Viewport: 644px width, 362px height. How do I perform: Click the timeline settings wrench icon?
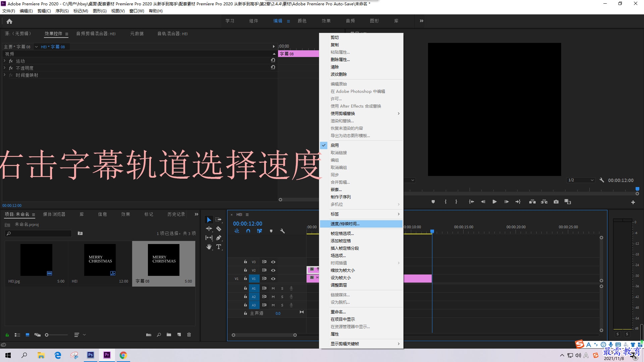pos(282,231)
